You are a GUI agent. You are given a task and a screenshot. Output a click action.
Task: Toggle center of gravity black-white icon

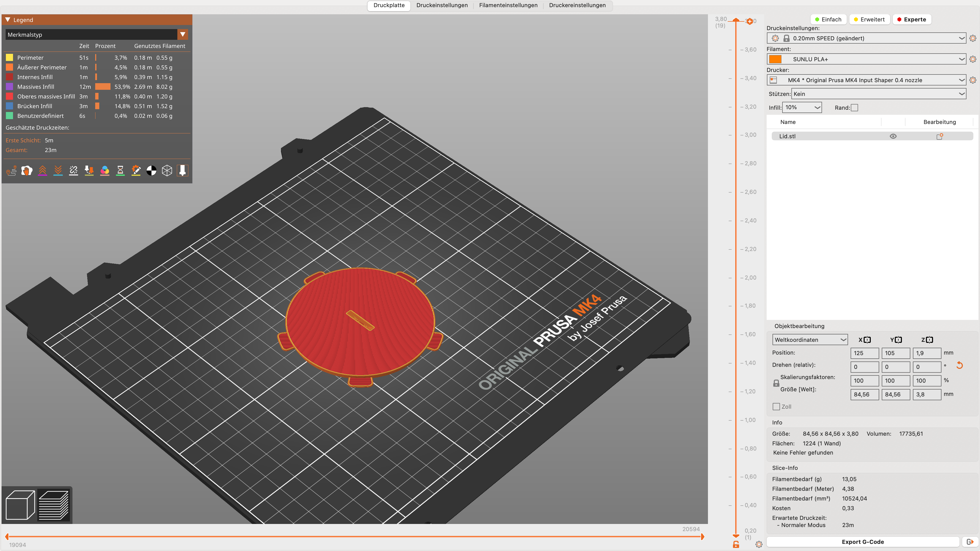(x=151, y=171)
